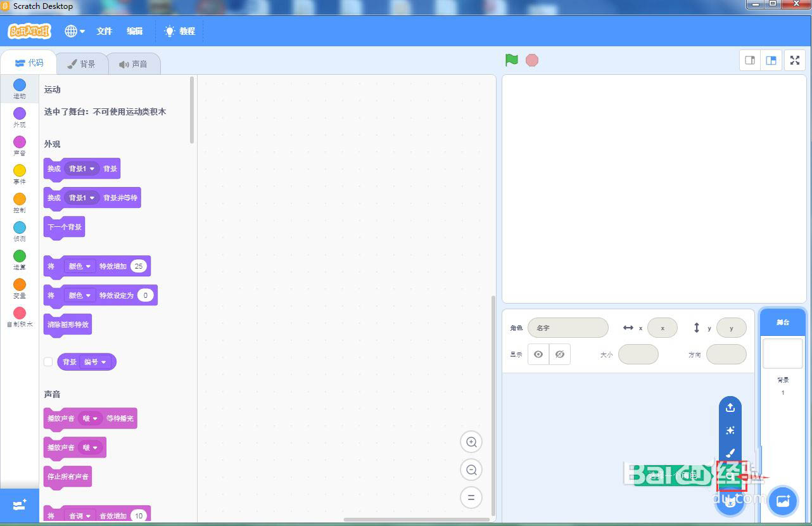Screen dimensions: 812x526
Task: Click the workspace horizontal scrollbar
Action: click(x=418, y=520)
